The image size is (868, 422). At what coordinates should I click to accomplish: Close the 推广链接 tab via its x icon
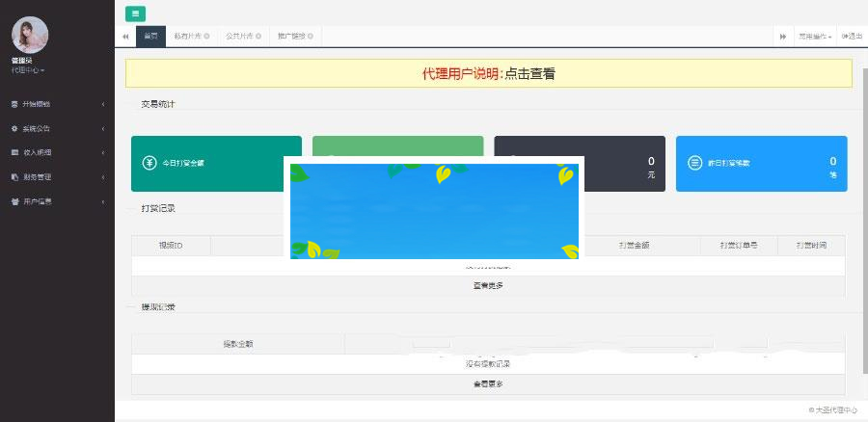(310, 37)
